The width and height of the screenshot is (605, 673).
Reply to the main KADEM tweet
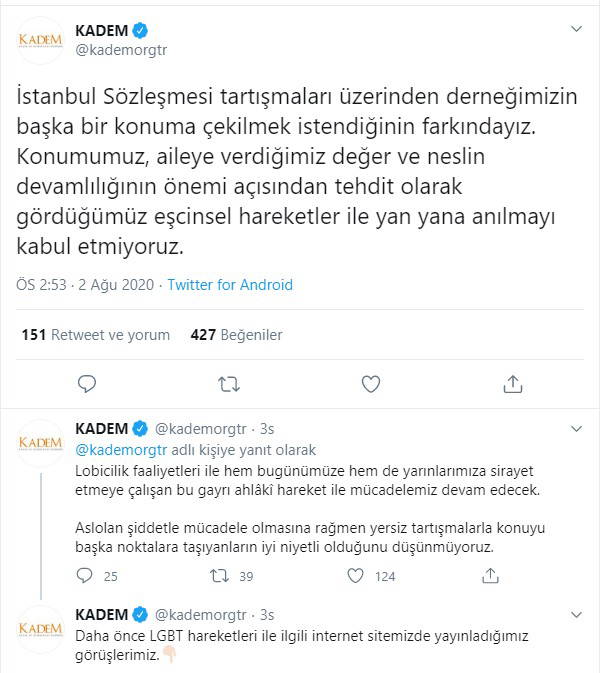[x=87, y=383]
